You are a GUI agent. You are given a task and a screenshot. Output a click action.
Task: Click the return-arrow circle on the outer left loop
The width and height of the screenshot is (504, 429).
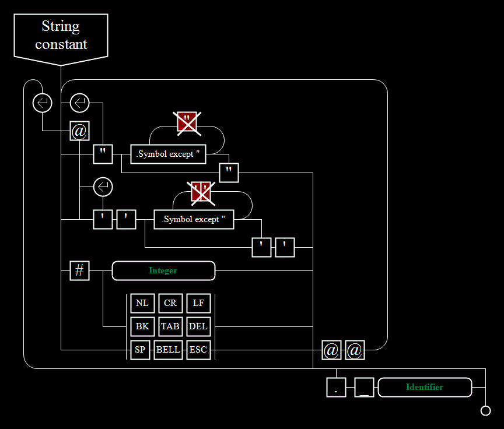click(x=42, y=103)
